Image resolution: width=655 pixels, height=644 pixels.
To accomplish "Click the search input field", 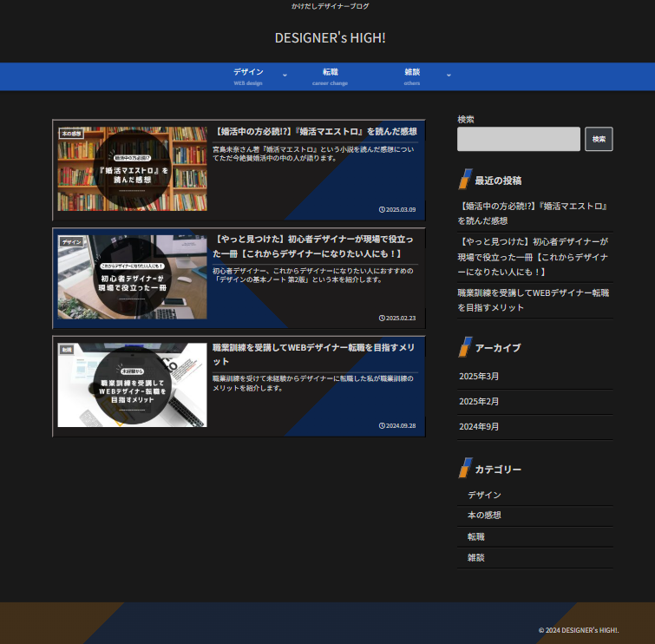I will pyautogui.click(x=518, y=140).
